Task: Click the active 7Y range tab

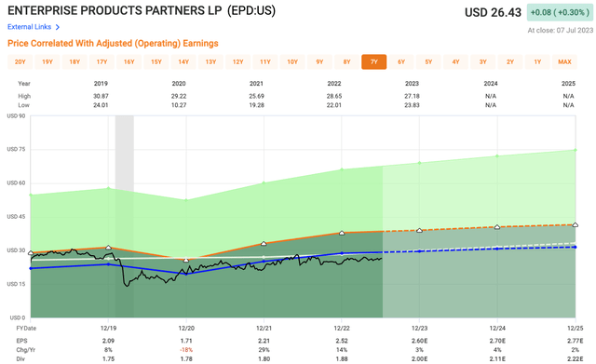Action: (374, 62)
